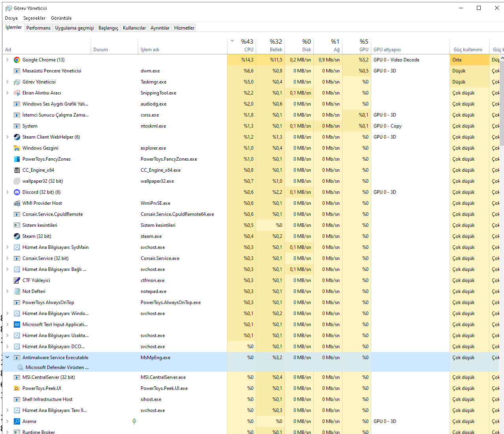This screenshot has width=504, height=434.
Task: Collapse the Antimalware Service Executable group
Action: tap(7, 358)
